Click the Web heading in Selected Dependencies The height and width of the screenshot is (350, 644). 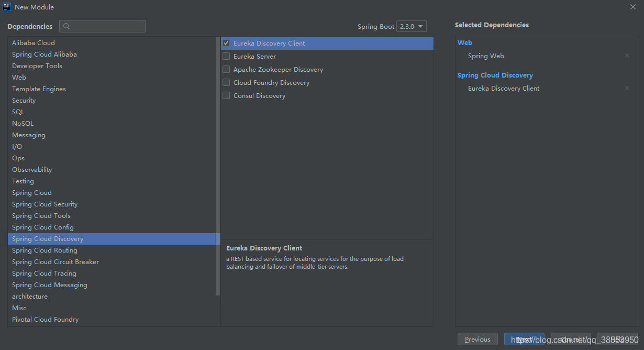(x=464, y=43)
